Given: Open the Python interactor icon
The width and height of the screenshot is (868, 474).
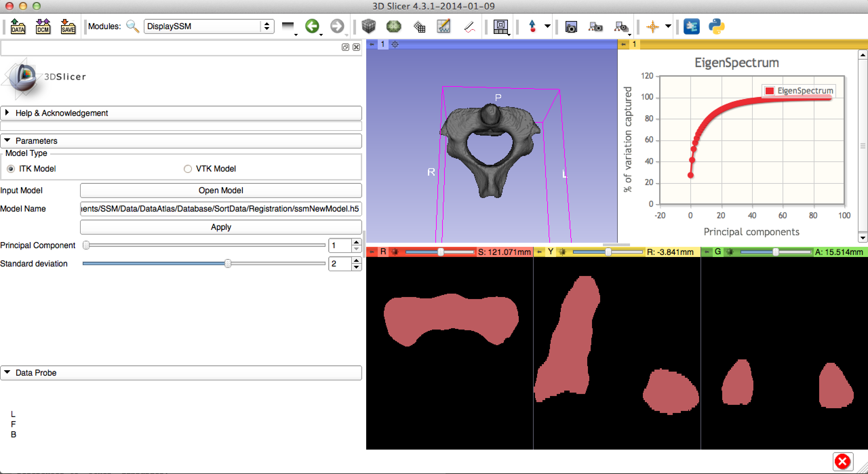Looking at the screenshot, I should [716, 26].
